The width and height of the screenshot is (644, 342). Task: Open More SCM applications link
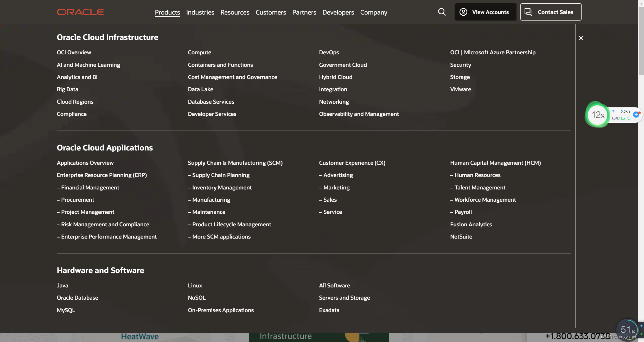click(x=221, y=237)
